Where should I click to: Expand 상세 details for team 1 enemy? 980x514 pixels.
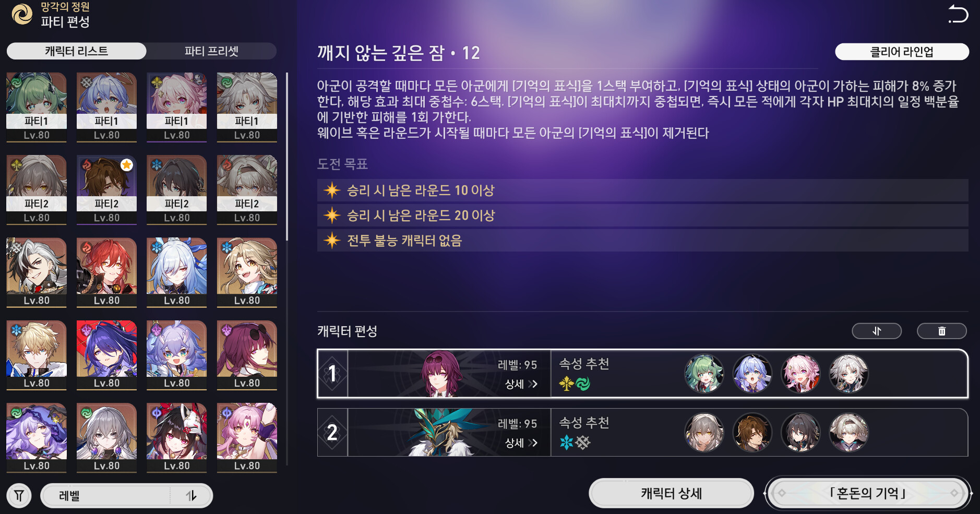coord(521,384)
